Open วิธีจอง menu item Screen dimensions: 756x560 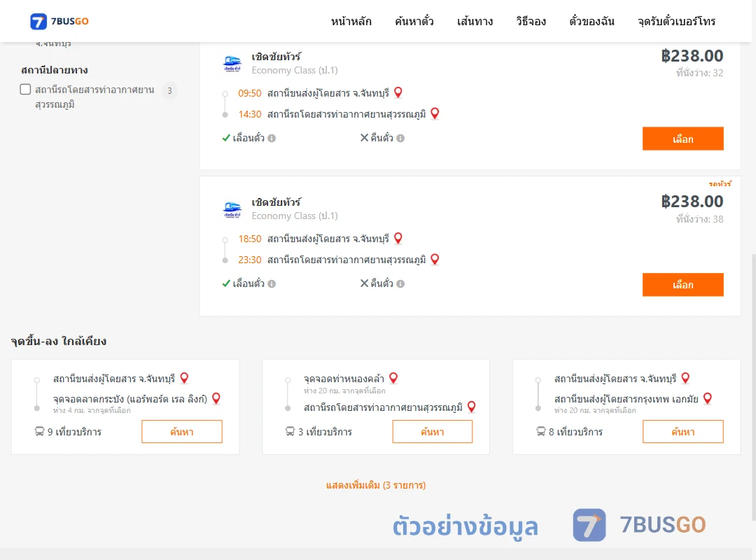pos(531,22)
